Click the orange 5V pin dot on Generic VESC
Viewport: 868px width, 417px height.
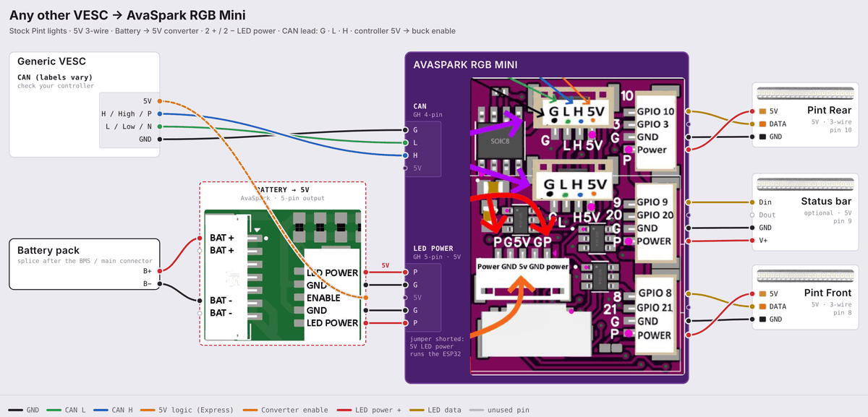[x=159, y=101]
